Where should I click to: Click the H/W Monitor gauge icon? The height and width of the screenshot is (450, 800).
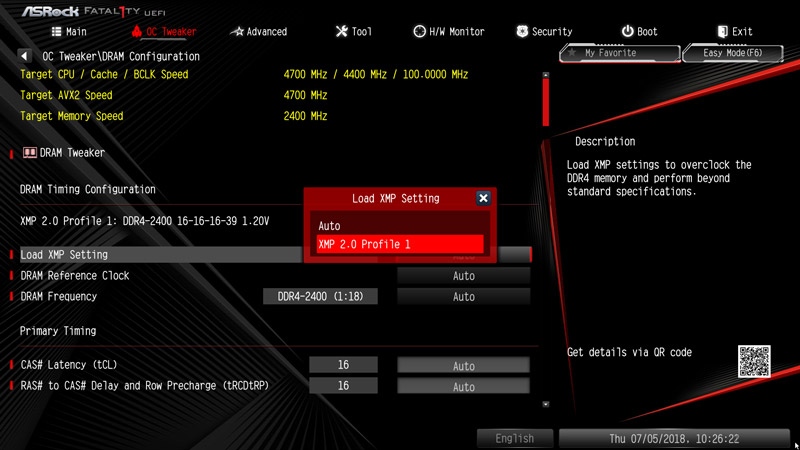(419, 32)
